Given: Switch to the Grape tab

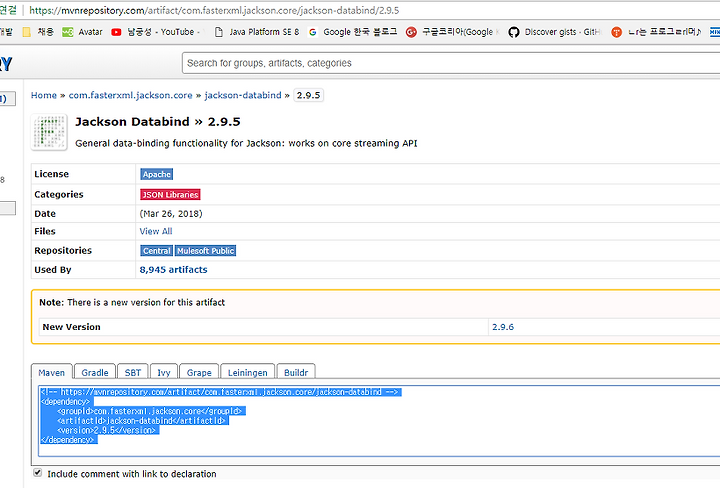Looking at the screenshot, I should point(199,372).
